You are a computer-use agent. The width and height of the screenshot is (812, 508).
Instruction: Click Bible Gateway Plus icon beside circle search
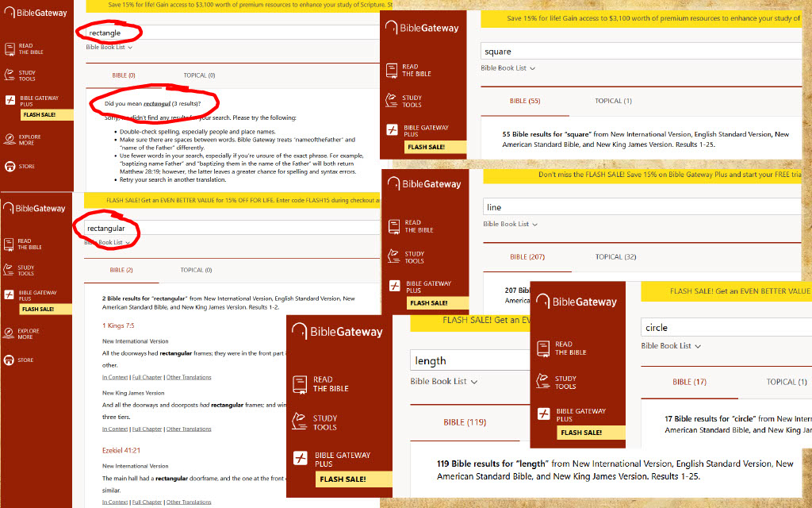[x=543, y=414]
